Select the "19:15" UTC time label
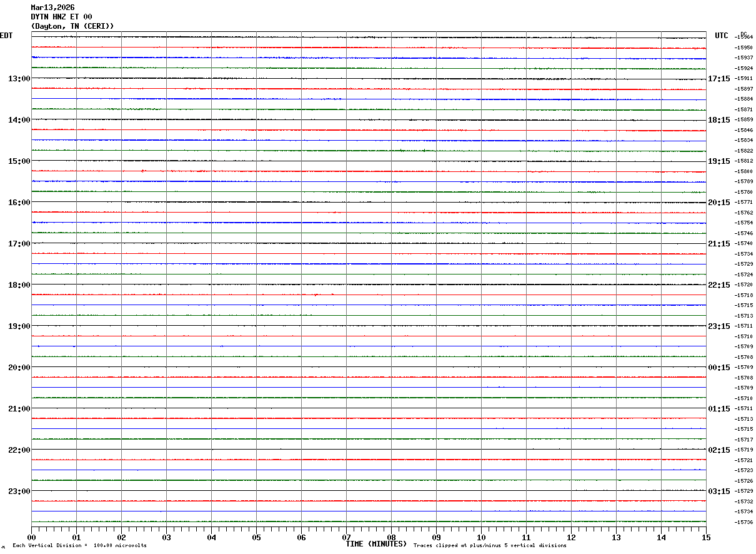Image resolution: width=756 pixels, height=554 pixels. click(x=719, y=161)
